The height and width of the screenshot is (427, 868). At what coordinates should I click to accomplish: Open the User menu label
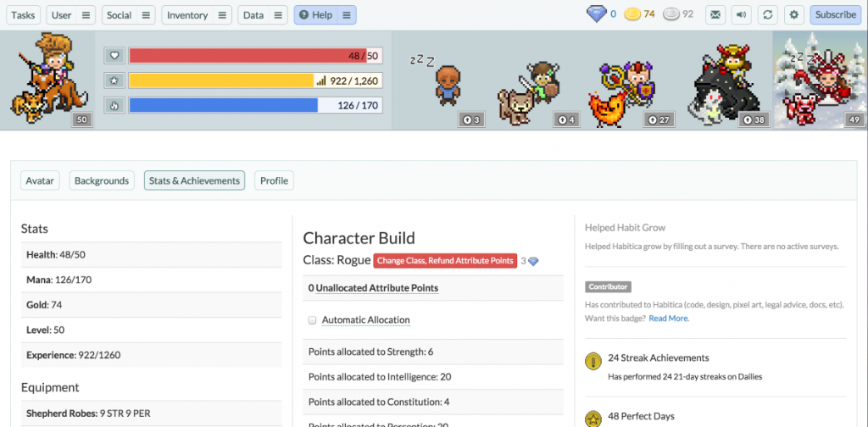pyautogui.click(x=61, y=15)
